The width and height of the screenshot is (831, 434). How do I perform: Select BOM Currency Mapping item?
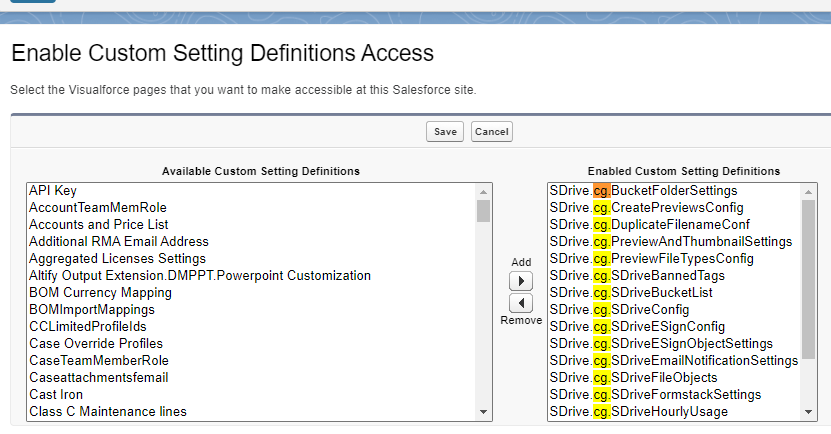[100, 292]
